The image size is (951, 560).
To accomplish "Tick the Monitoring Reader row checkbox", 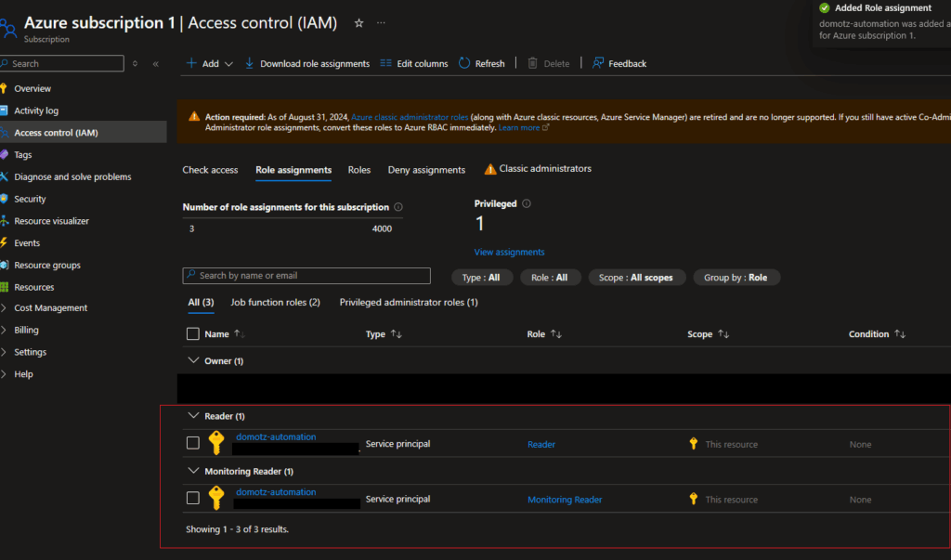I will [193, 499].
